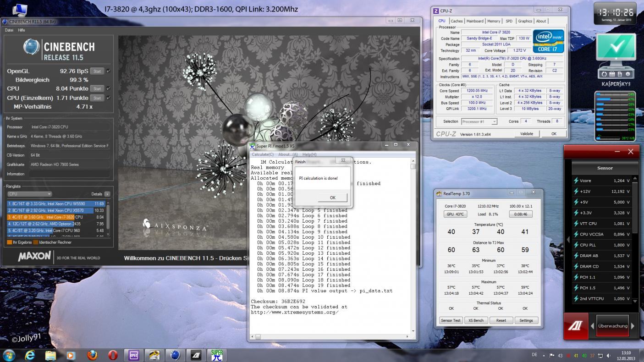This screenshot has width=644, height=362.
Task: Click sensor list scroll-down arrow
Action: 635,301
